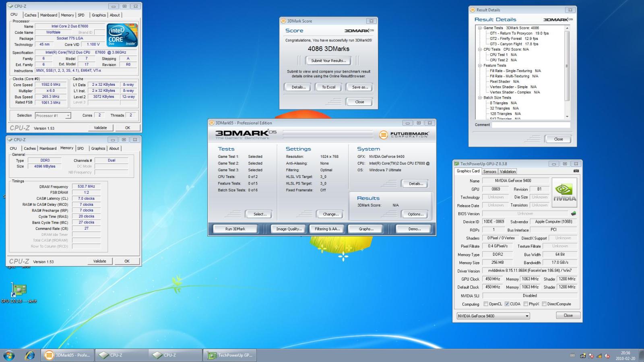This screenshot has height=362, width=644.
Task: Select 'GT2 - Firefly Forest' result row
Action: (514, 39)
